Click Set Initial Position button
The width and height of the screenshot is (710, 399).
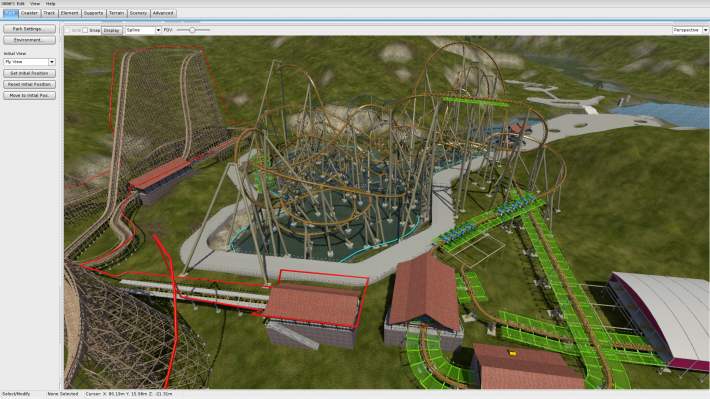pos(29,73)
